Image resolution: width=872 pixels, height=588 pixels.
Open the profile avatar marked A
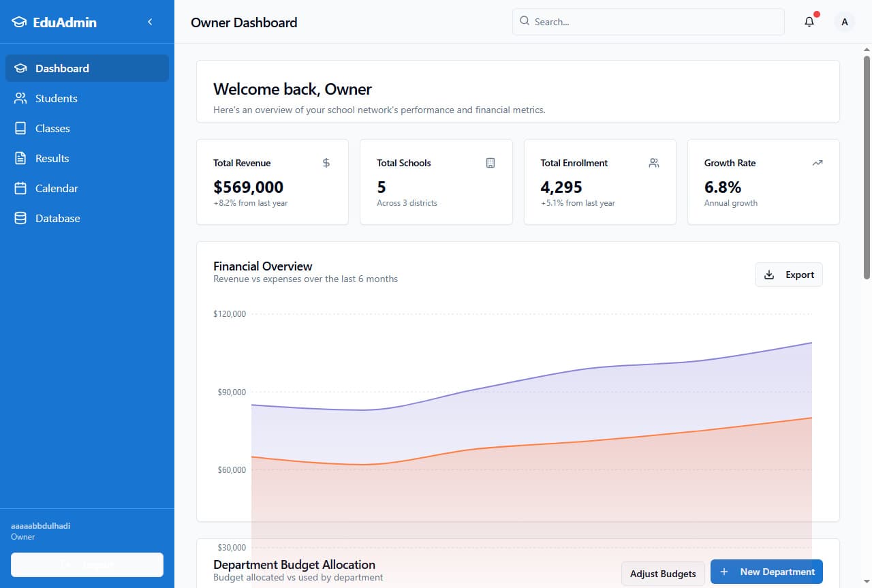[844, 21]
